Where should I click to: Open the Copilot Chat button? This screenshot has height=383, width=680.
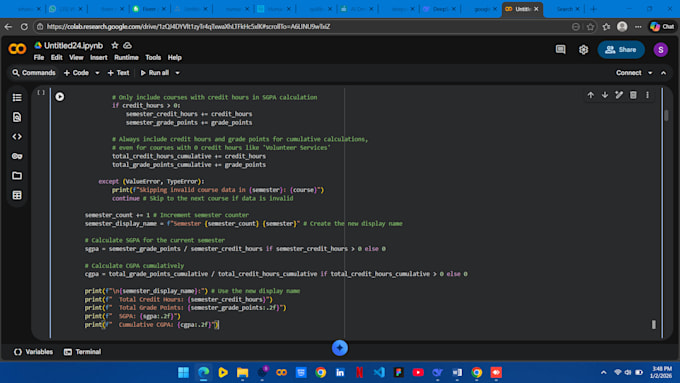pyautogui.click(x=663, y=26)
